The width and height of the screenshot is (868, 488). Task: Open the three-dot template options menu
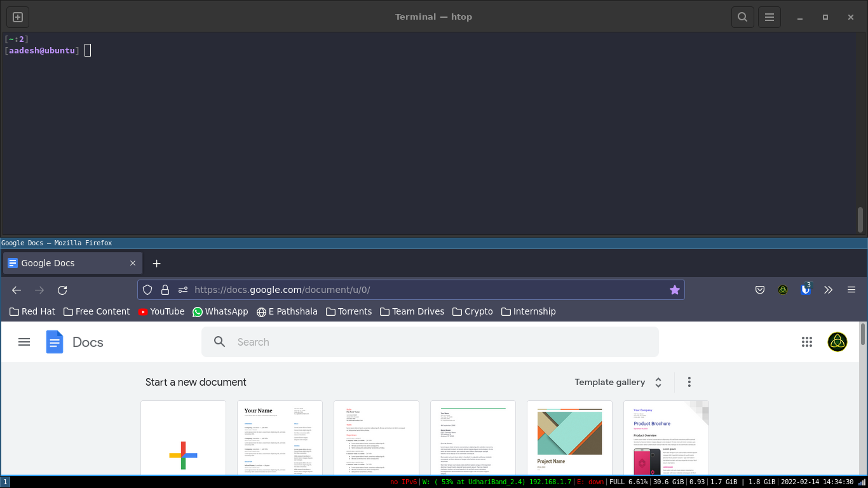point(689,382)
